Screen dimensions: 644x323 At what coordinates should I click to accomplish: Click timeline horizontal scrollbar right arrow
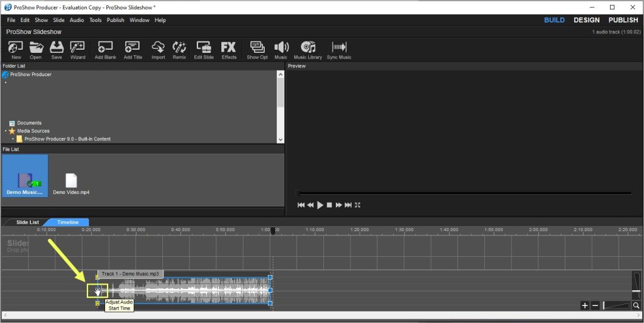[x=640, y=315]
